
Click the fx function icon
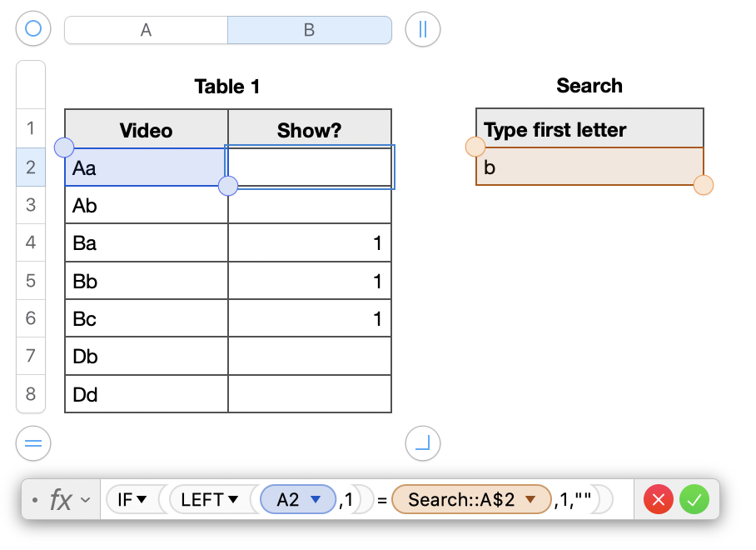pyautogui.click(x=61, y=500)
